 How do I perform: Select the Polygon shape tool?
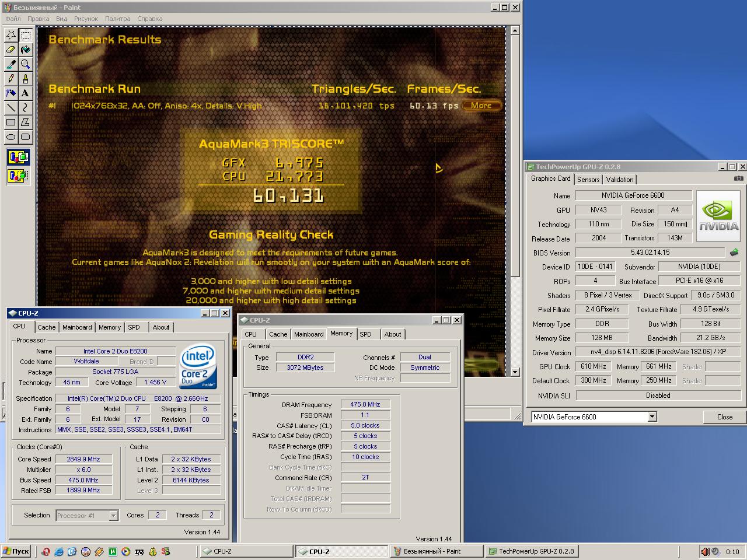[26, 123]
